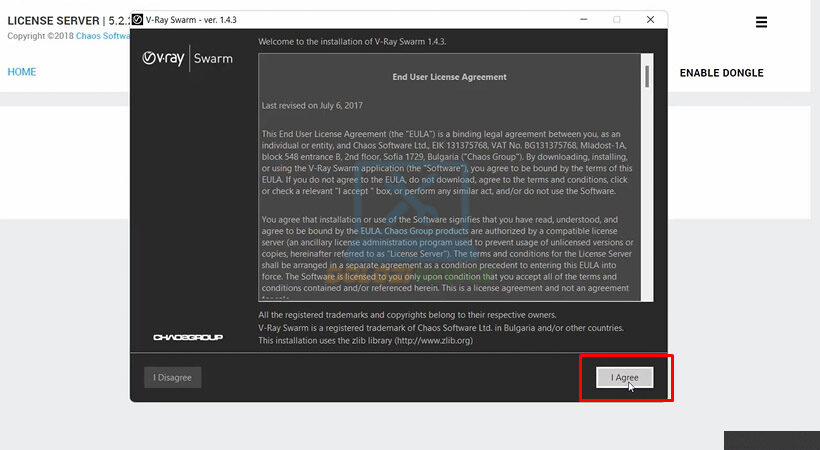This screenshot has height=450, width=820.
Task: Go to the HOME menu item
Action: 22,72
